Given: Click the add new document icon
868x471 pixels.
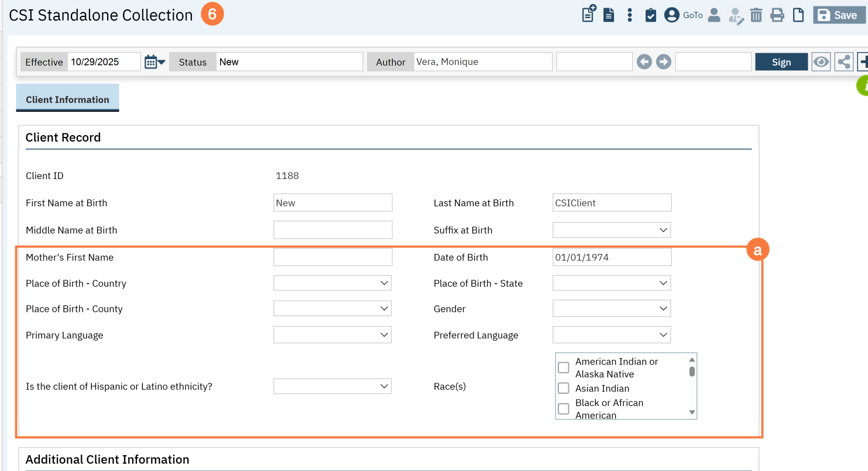Looking at the screenshot, I should tap(588, 14).
